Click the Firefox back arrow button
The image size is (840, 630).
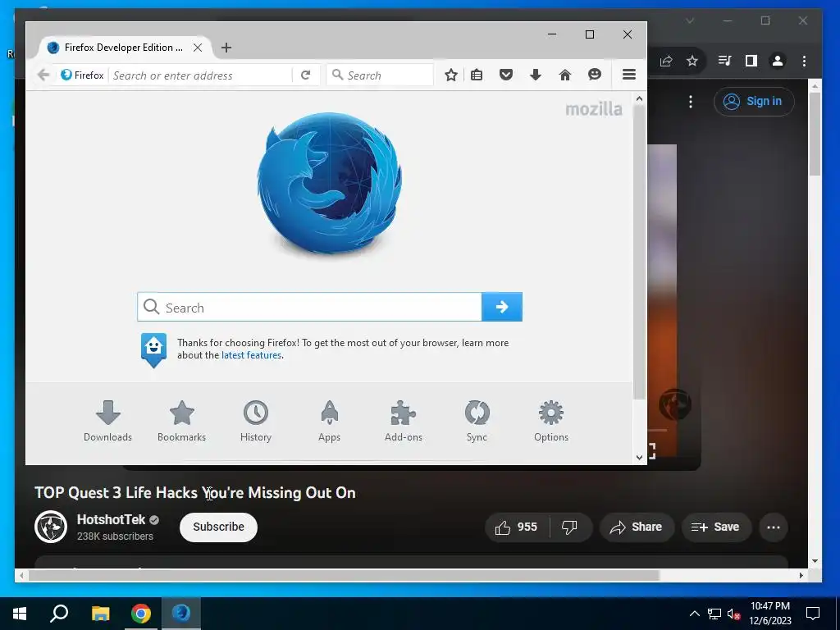click(x=44, y=75)
